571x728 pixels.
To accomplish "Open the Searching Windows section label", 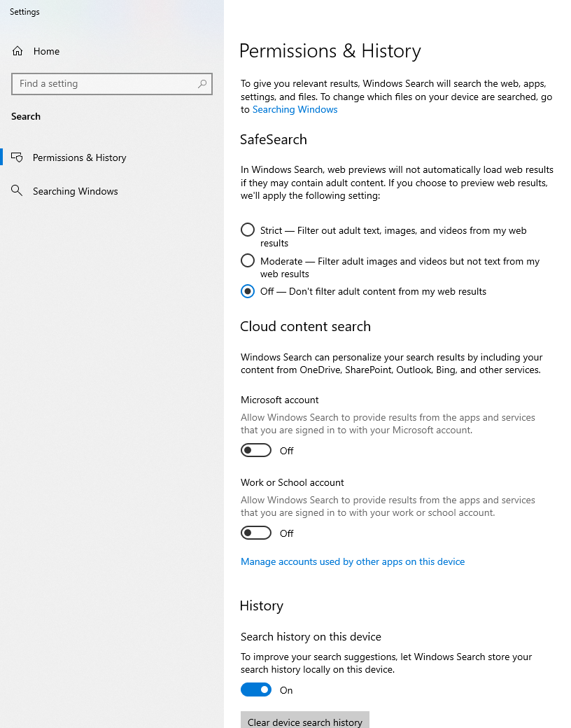I will (x=75, y=191).
